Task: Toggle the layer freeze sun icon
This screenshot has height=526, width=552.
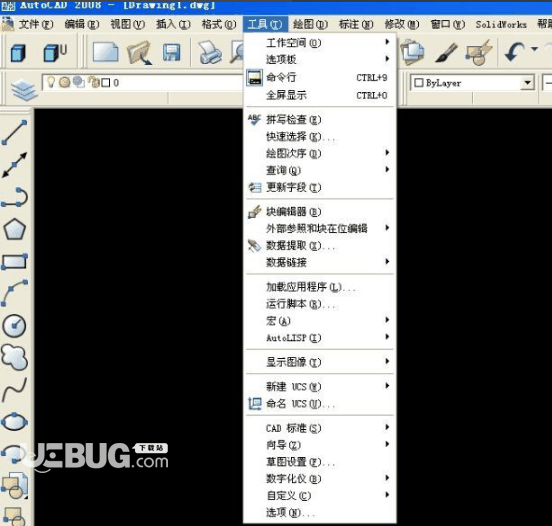Action: coord(64,82)
